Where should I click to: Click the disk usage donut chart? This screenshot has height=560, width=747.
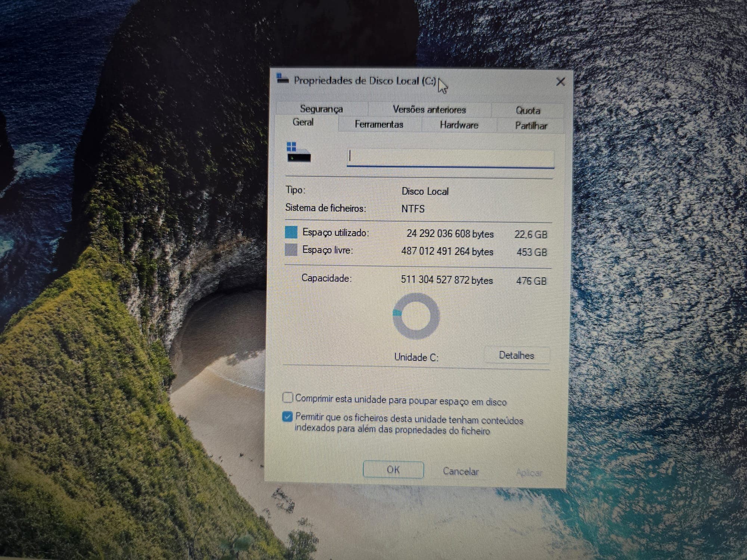point(416,316)
